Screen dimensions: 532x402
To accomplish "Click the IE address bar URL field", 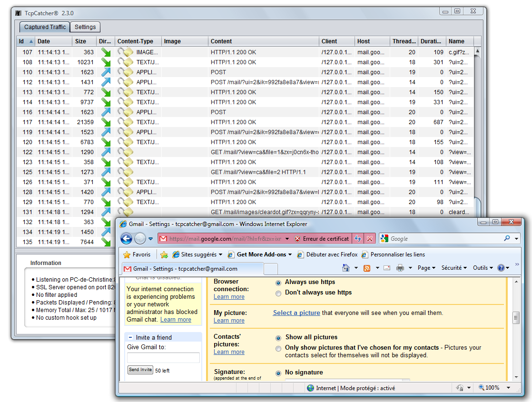I will [226, 239].
